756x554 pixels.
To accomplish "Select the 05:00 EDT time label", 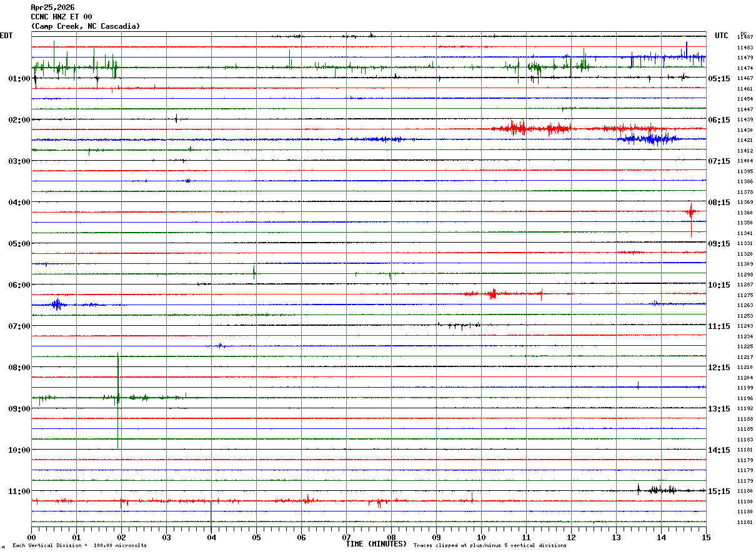I will pos(19,244).
